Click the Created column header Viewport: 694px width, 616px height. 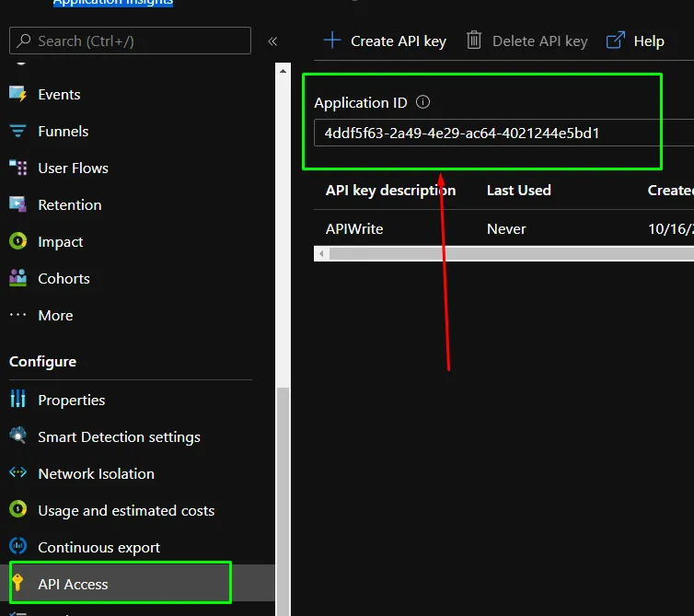tap(671, 190)
